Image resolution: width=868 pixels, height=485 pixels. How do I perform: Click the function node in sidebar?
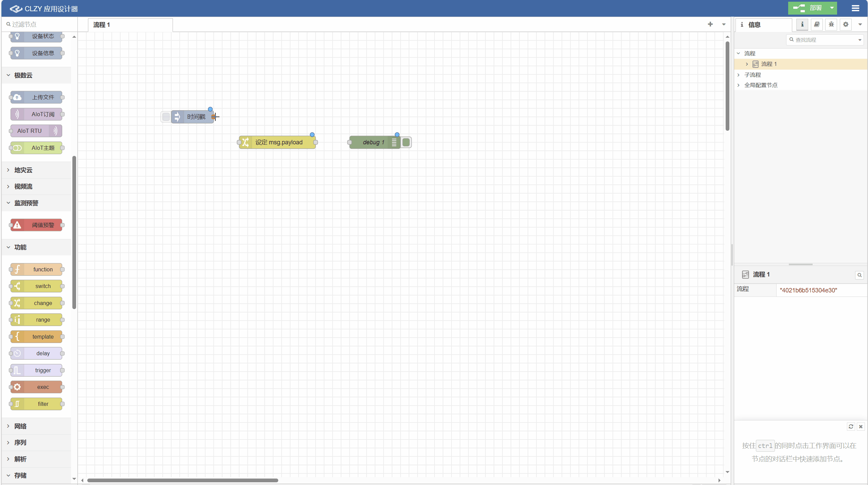(37, 269)
